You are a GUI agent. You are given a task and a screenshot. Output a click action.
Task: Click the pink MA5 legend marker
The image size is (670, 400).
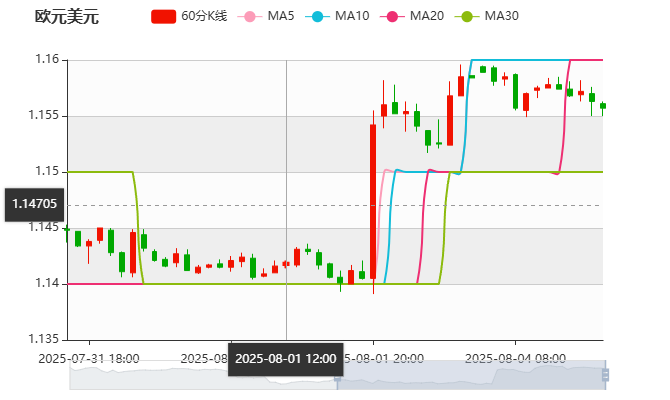click(x=250, y=16)
